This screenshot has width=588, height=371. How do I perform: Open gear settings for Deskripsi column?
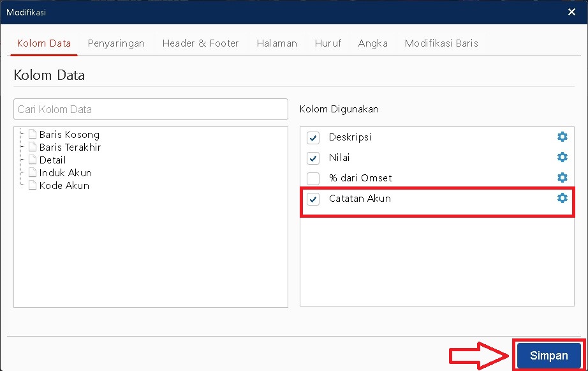pyautogui.click(x=562, y=137)
